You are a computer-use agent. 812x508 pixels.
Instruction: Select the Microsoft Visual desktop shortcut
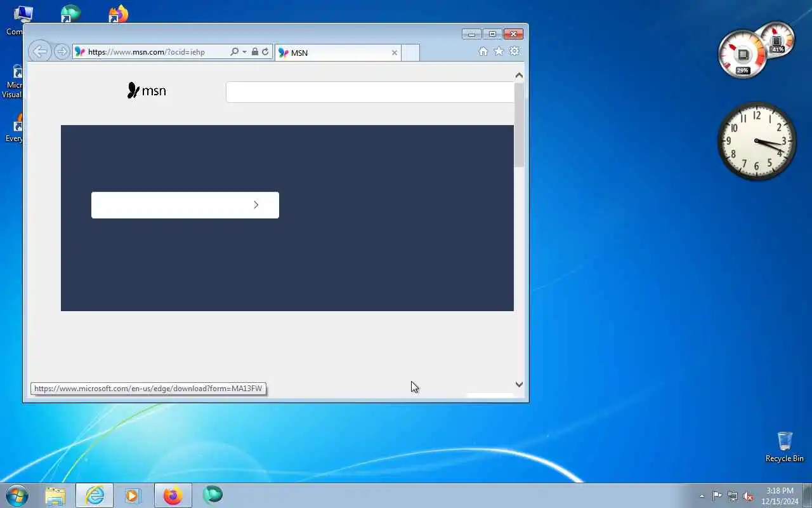coord(14,81)
